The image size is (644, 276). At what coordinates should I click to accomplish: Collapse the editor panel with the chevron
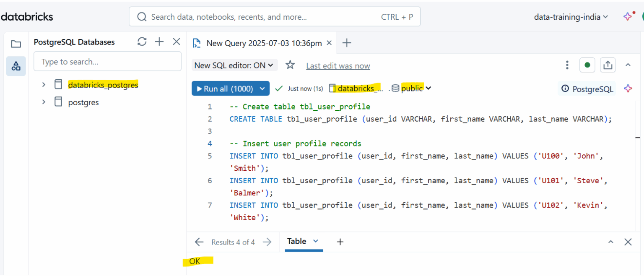pyautogui.click(x=628, y=65)
